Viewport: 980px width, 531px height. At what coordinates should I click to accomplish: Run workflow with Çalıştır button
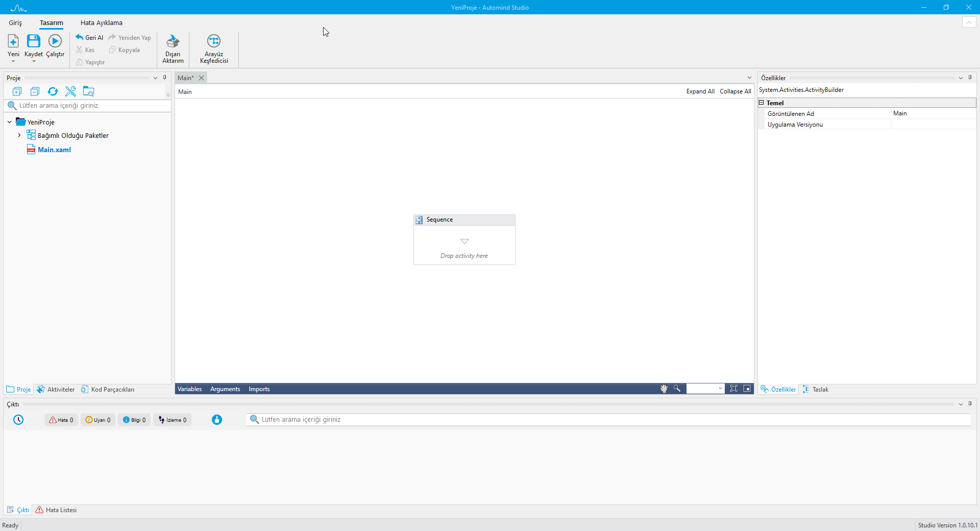(x=55, y=41)
